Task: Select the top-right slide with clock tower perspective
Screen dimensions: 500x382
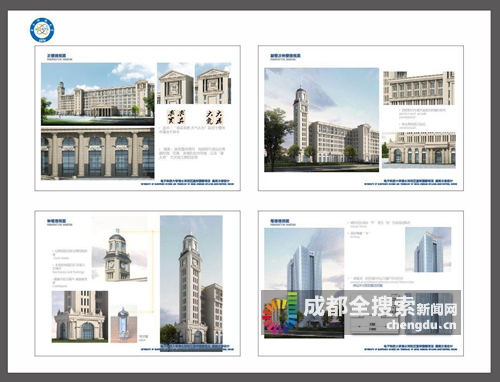Action: point(361,118)
